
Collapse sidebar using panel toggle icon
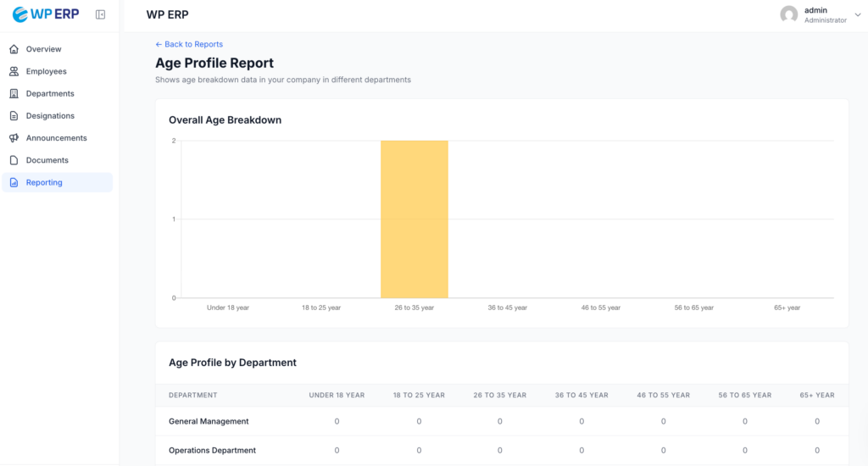(101, 14)
